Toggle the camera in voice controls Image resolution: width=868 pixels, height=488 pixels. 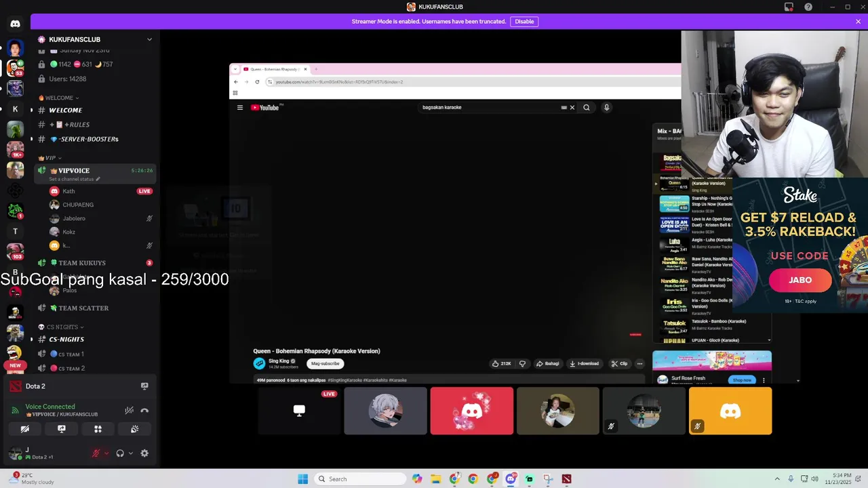click(25, 429)
